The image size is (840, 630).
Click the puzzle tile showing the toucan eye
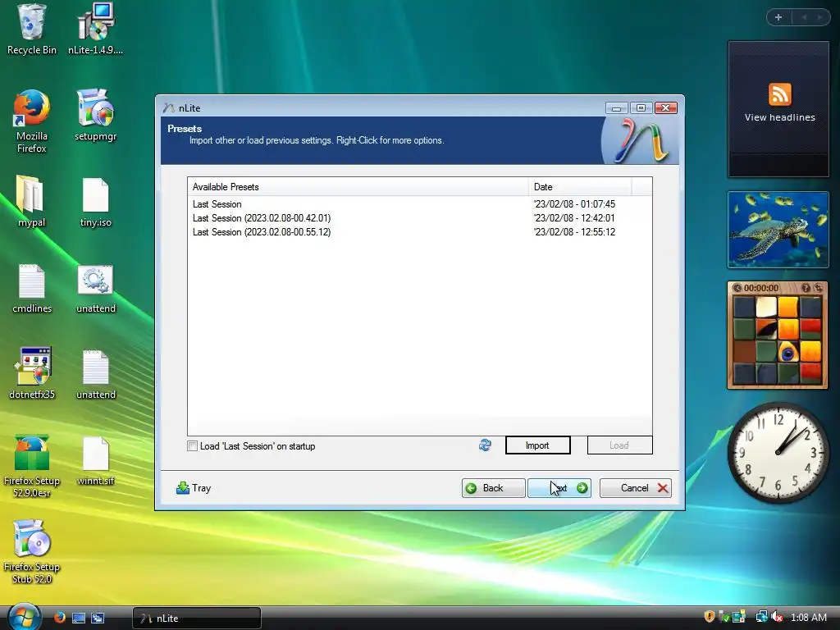tap(788, 352)
